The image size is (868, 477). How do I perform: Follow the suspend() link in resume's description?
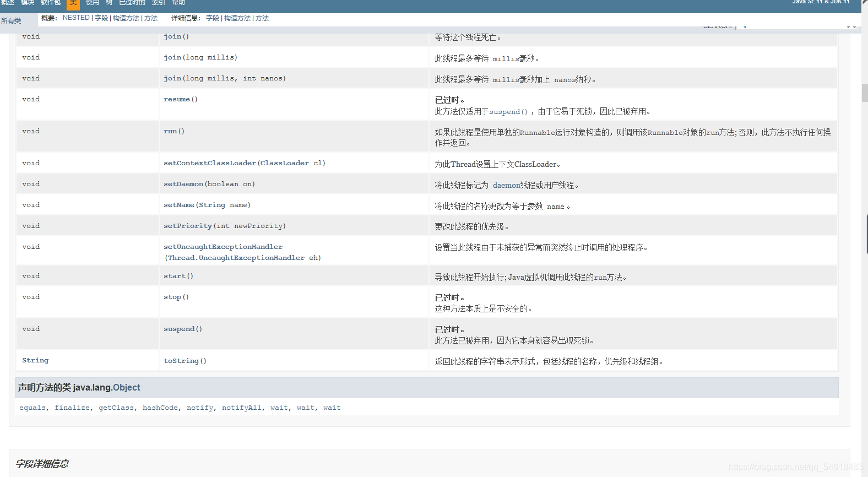click(508, 111)
